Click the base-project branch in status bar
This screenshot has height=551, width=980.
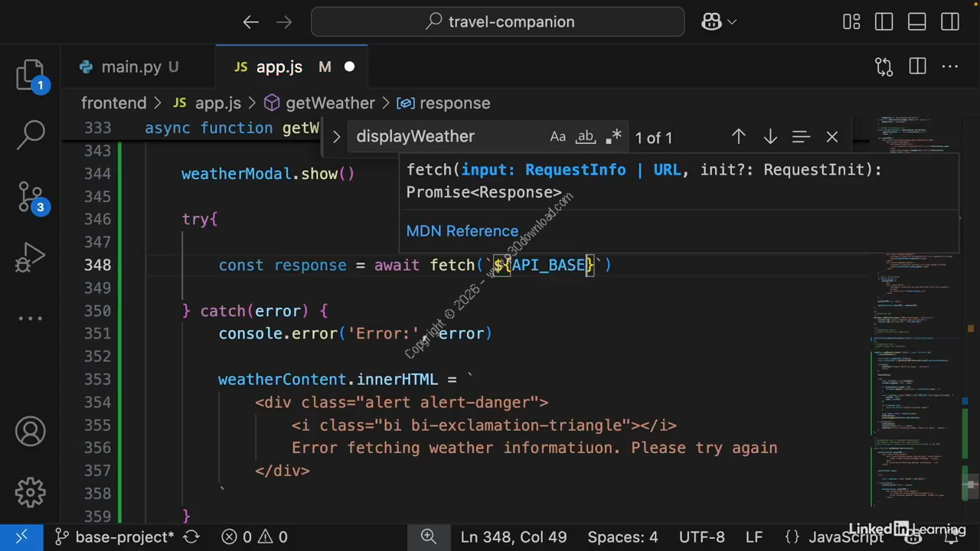(x=115, y=537)
